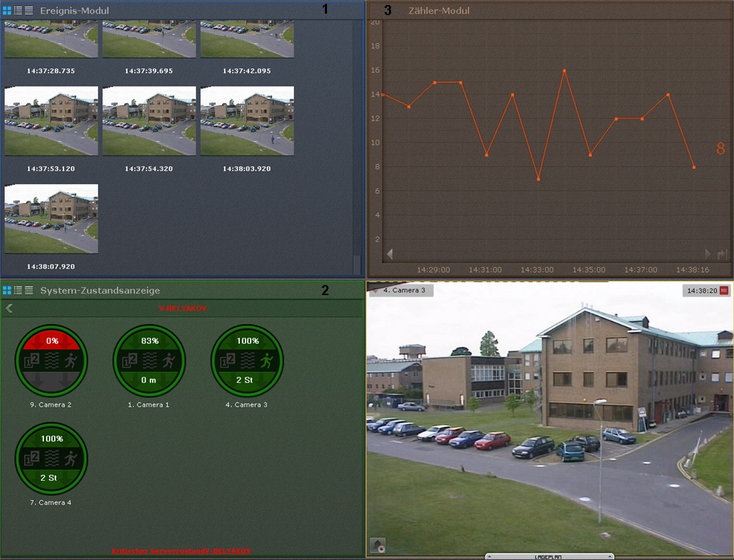Open the Kritischer Serverzustand link

coord(181,551)
